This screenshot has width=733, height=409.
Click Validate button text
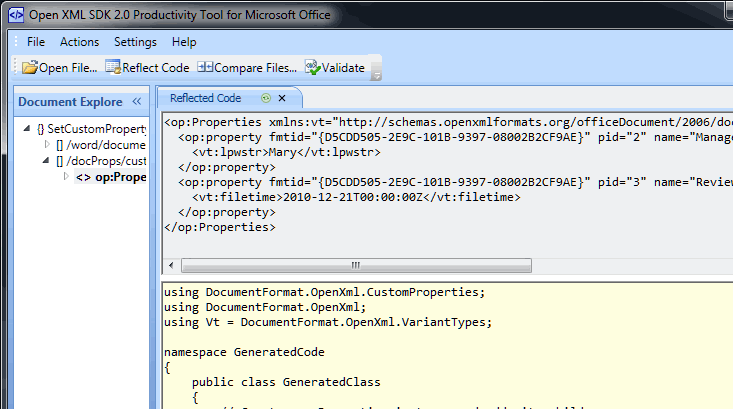(x=343, y=68)
